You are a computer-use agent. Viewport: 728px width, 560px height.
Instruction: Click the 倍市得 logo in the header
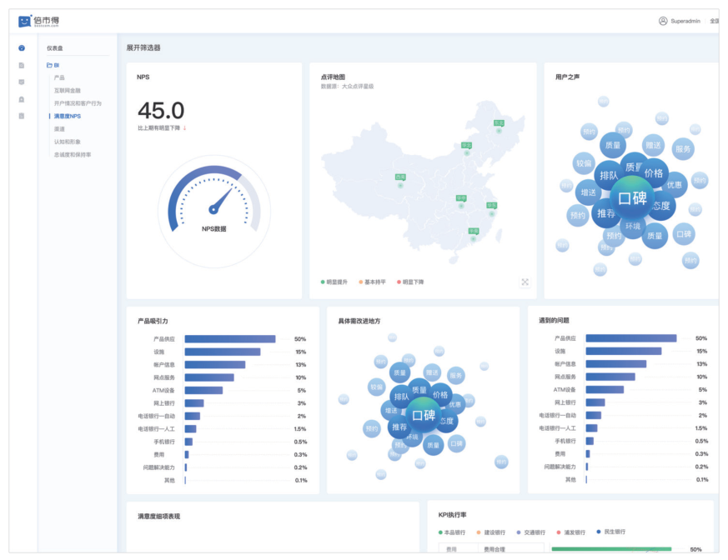[38, 21]
